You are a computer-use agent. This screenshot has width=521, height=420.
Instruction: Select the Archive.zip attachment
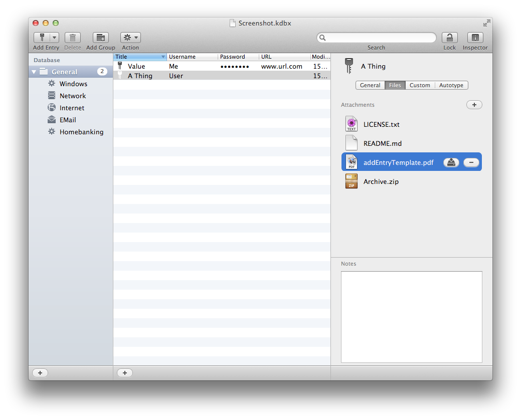point(381,181)
